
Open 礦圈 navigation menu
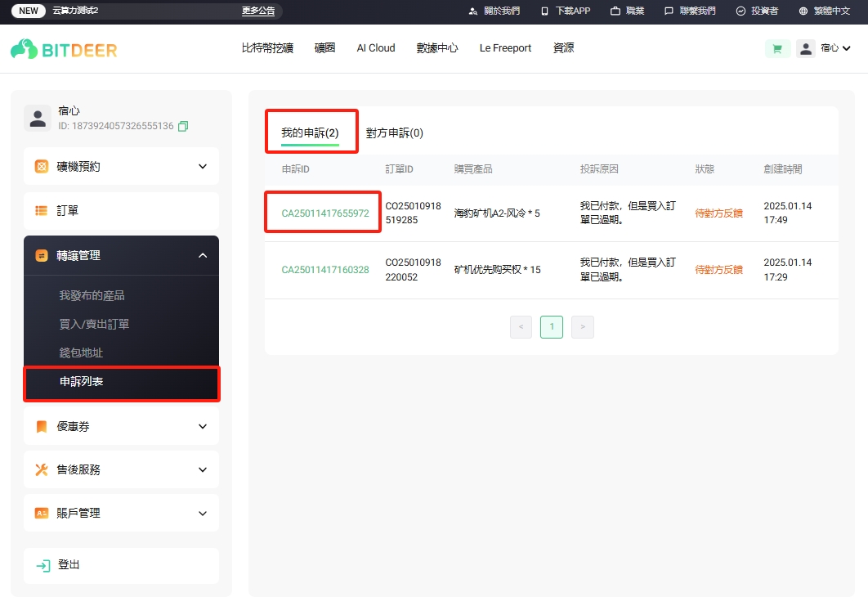click(x=325, y=48)
